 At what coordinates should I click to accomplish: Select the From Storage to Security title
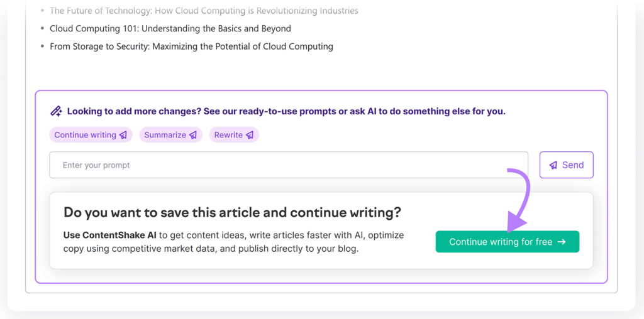click(x=191, y=46)
